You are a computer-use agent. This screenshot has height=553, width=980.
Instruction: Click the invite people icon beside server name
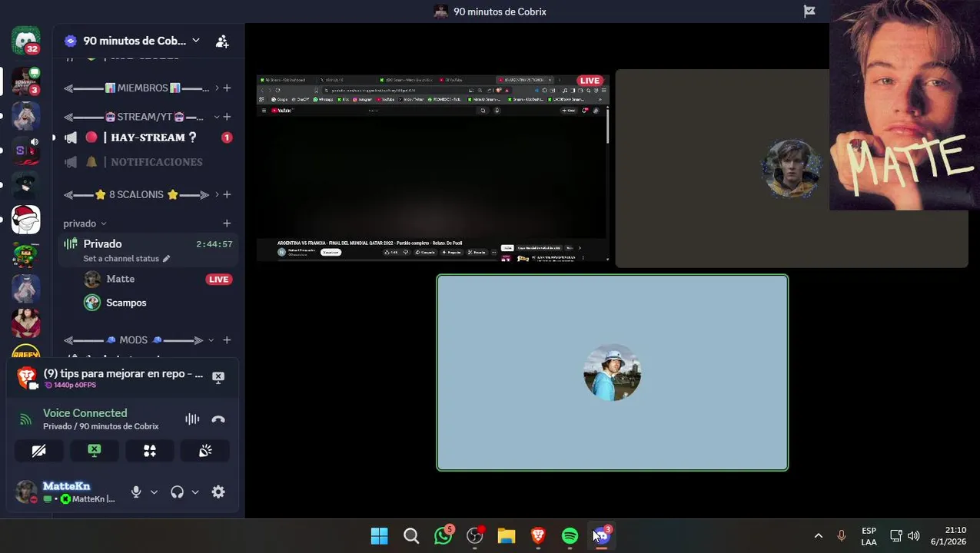222,41
